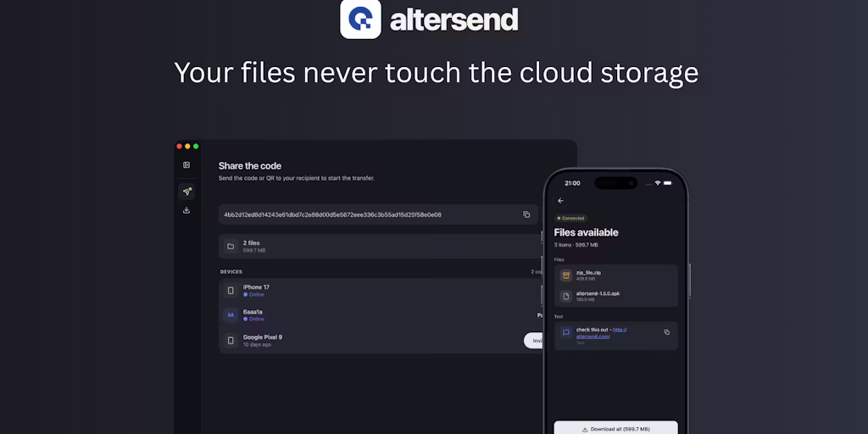The image size is (868, 434).
Task: Click the altersend wordmark text
Action: (x=454, y=20)
